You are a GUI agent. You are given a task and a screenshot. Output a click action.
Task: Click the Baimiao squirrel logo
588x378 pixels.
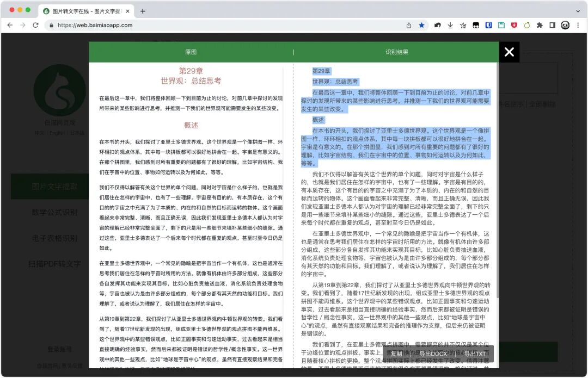coord(60,90)
